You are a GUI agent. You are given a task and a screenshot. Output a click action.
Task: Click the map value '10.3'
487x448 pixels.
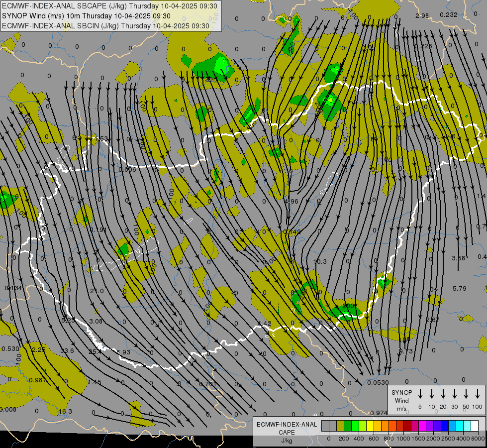tap(320, 261)
